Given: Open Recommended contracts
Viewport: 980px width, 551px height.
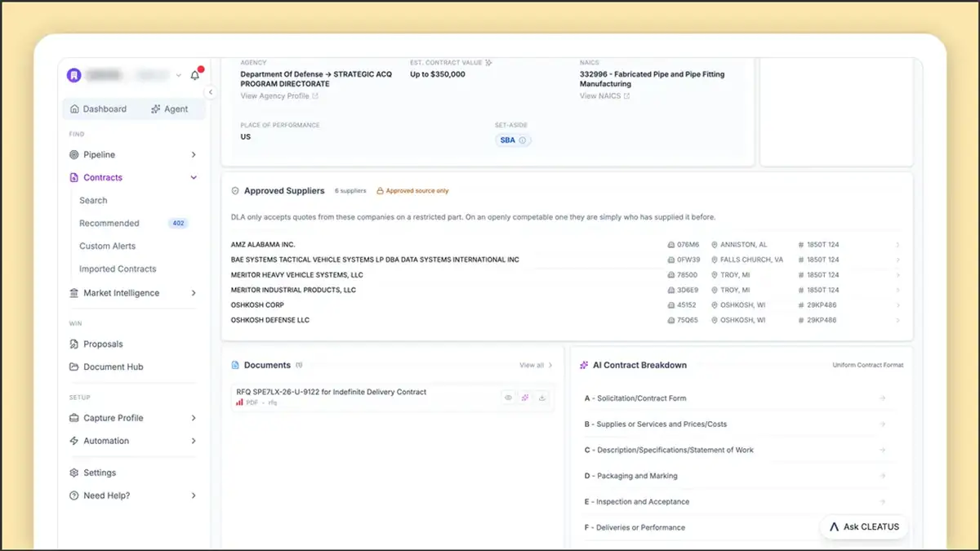Looking at the screenshot, I should click(109, 223).
